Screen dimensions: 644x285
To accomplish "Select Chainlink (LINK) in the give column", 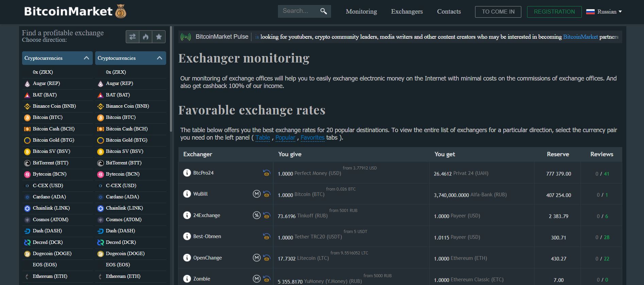I will pyautogui.click(x=57, y=208).
